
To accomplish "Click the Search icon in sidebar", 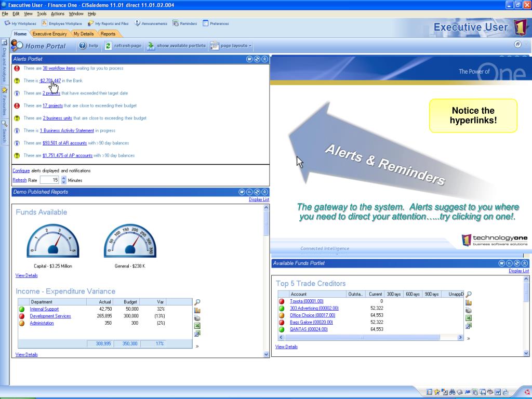I will (x=4, y=124).
